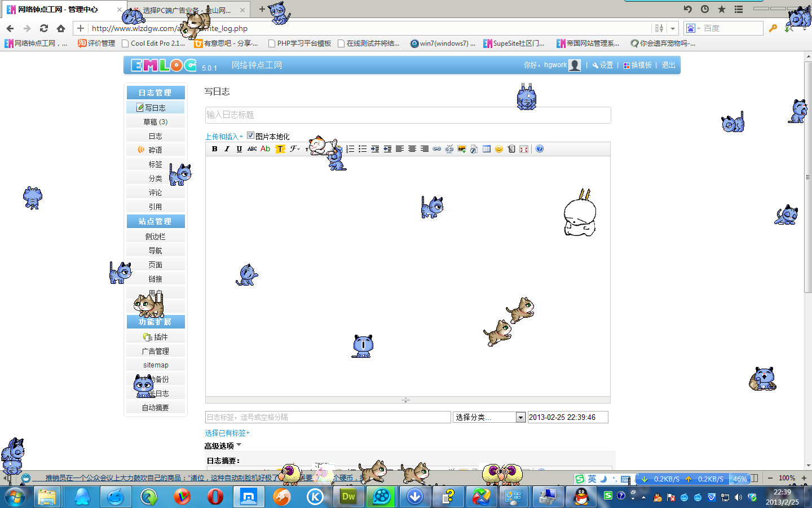Image resolution: width=812 pixels, height=508 pixels.
Task: Insert a table in the editor
Action: (x=487, y=149)
